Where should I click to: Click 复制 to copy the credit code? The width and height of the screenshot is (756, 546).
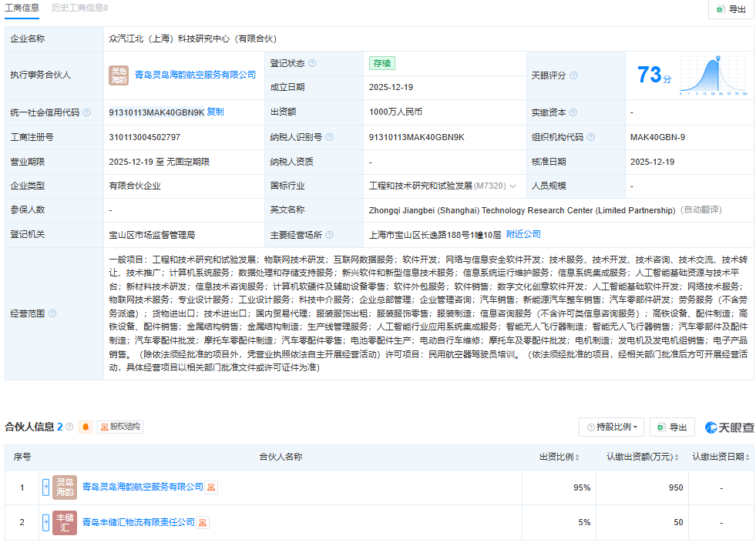[215, 112]
